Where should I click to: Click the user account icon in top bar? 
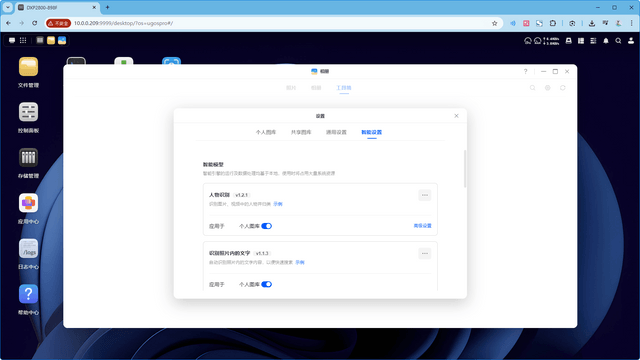tap(631, 41)
